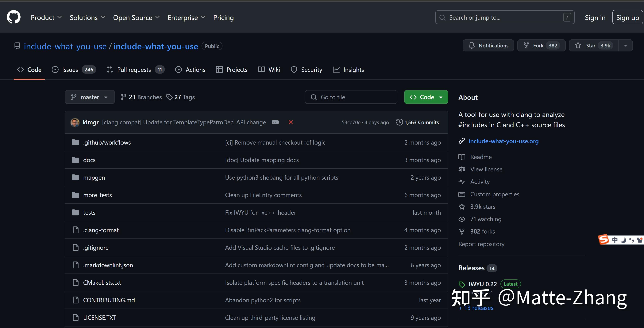
Task: Click the failed commit status X icon
Action: click(x=291, y=122)
